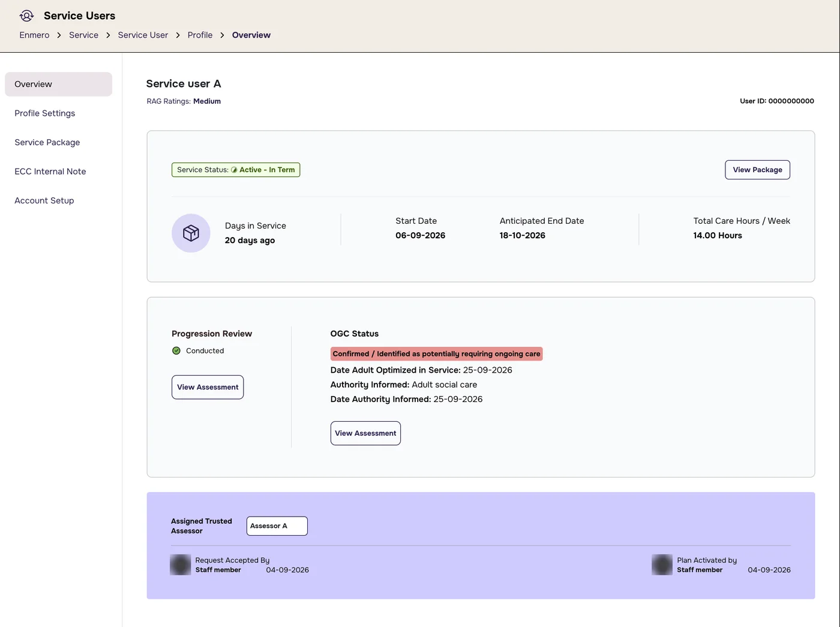Click the Assessor A field
This screenshot has height=627, width=840.
[277, 526]
